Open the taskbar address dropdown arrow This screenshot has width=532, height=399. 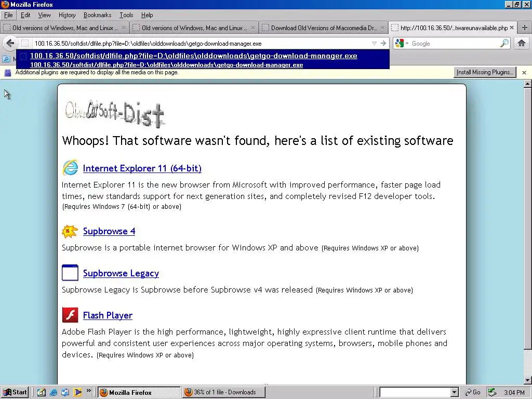[x=455, y=393]
